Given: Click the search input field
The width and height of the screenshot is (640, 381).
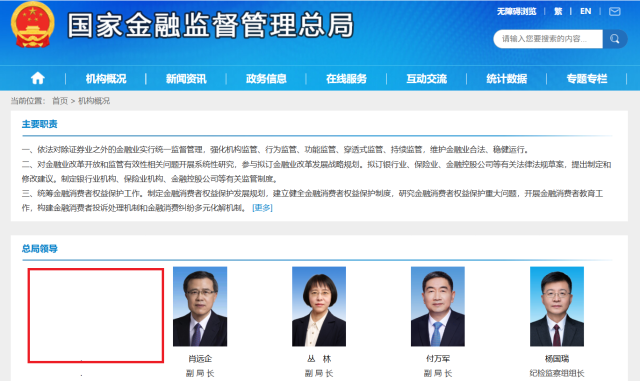Looking at the screenshot, I should 548,39.
